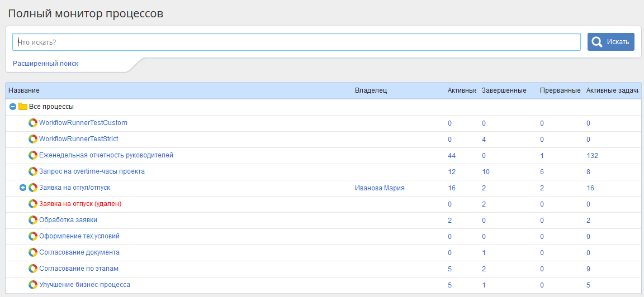This screenshot has width=644, height=297.
Task: Click icon next to Запрос на overtime-часы проекта
Action: tap(32, 171)
